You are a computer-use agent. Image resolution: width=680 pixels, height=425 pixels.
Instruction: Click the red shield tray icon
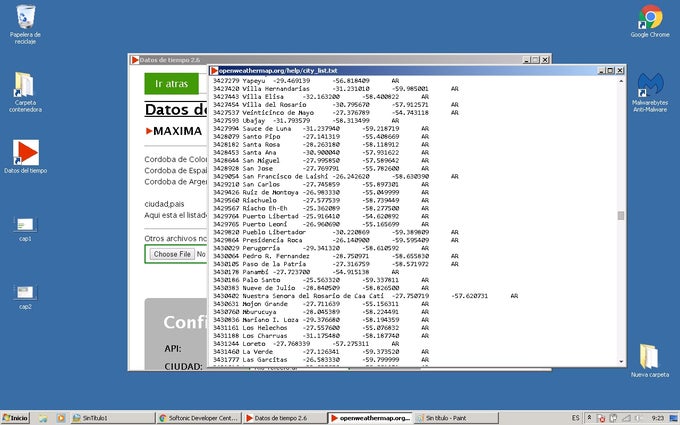tap(601, 418)
